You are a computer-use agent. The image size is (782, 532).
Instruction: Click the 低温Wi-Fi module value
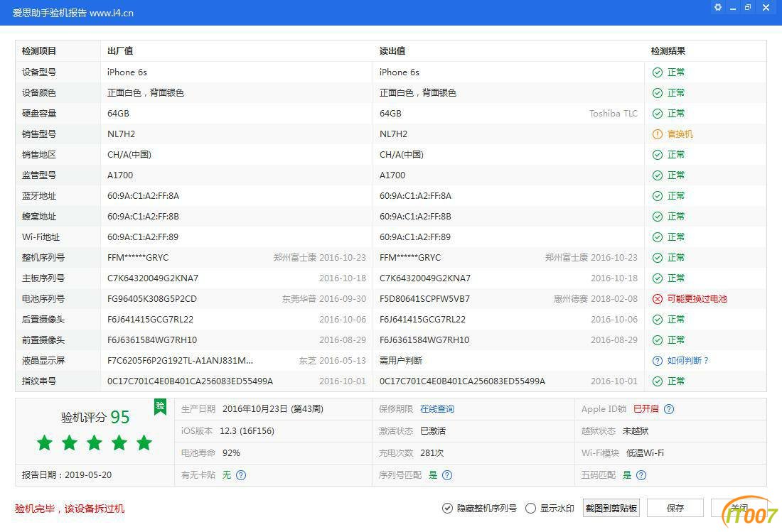click(645, 453)
